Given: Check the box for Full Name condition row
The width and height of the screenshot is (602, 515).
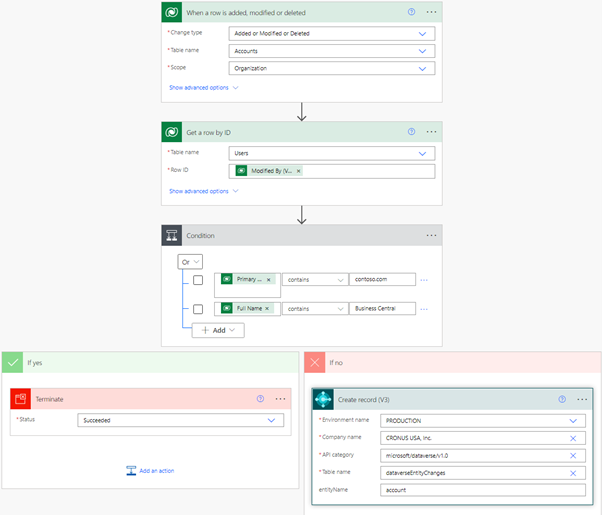Looking at the screenshot, I should coord(198,309).
